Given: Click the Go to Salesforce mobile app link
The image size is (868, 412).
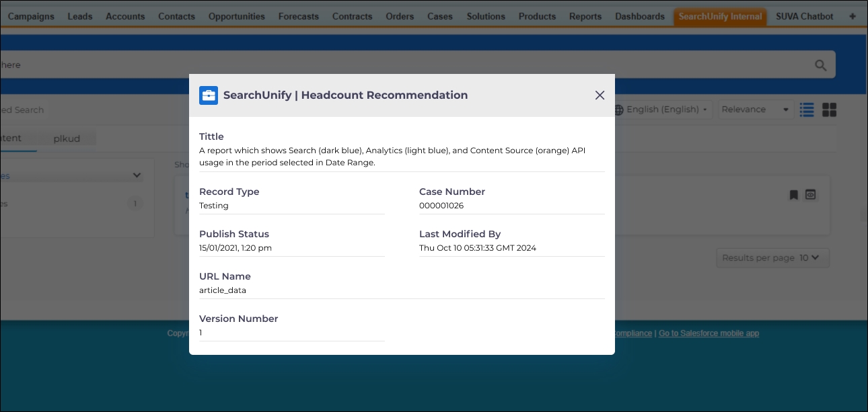Looking at the screenshot, I should pyautogui.click(x=709, y=333).
